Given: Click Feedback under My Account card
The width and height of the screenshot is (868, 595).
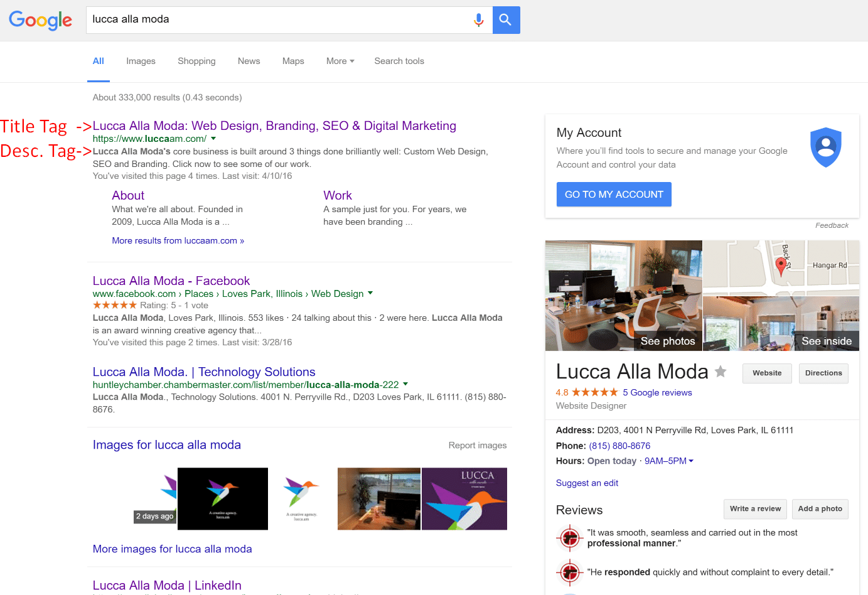Looking at the screenshot, I should (x=832, y=225).
